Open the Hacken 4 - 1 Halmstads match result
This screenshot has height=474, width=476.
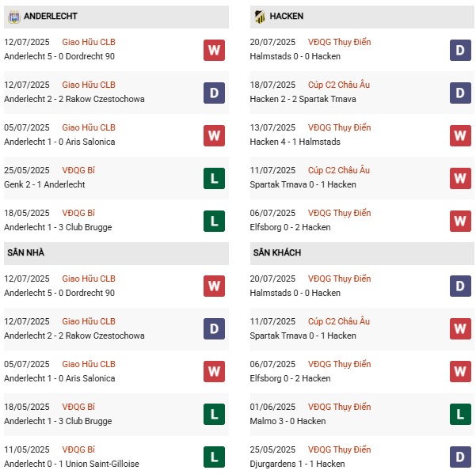pyautogui.click(x=297, y=142)
